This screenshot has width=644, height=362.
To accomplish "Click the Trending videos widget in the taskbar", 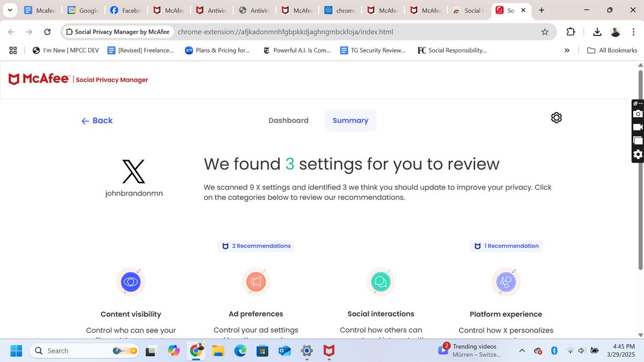I will (471, 350).
